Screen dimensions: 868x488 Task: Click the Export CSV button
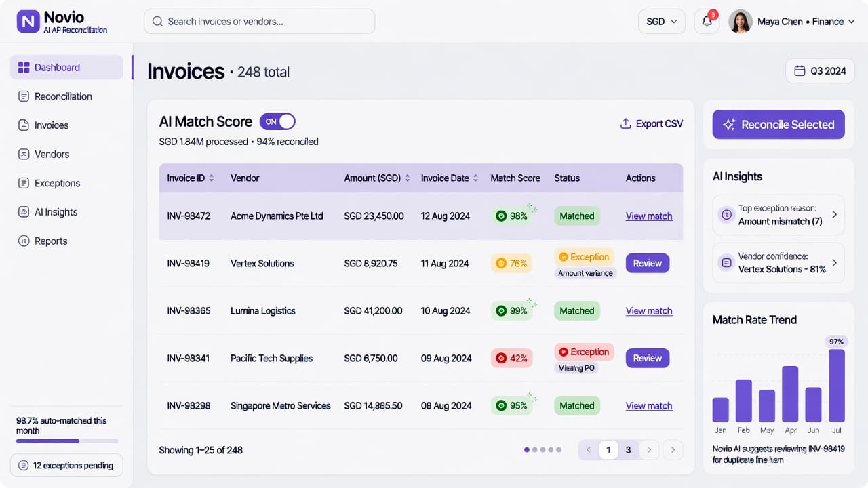pyautogui.click(x=652, y=123)
